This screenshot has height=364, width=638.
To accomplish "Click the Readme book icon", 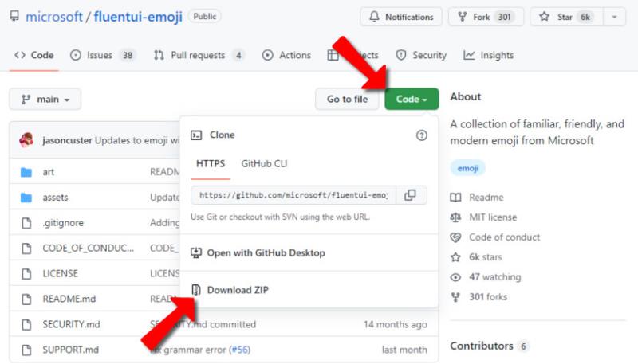I will tap(455, 198).
